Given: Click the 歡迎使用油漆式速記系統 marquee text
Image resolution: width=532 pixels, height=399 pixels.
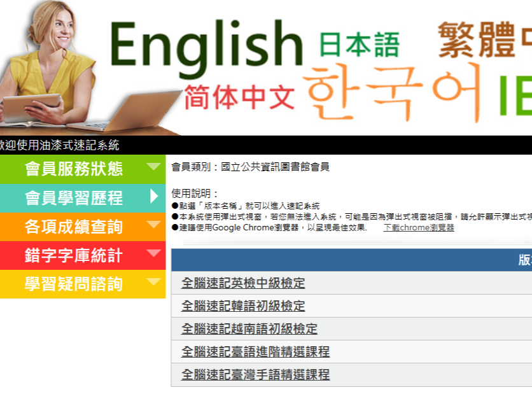Looking at the screenshot, I should (x=59, y=145).
